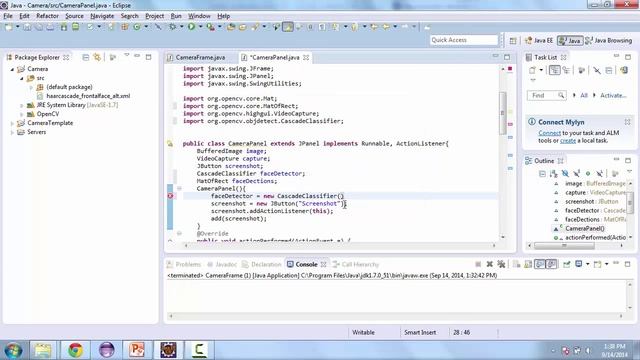Click Remove Launch icon in Console toolbar
Screen dimensions: 640x360
[x=489, y=264]
